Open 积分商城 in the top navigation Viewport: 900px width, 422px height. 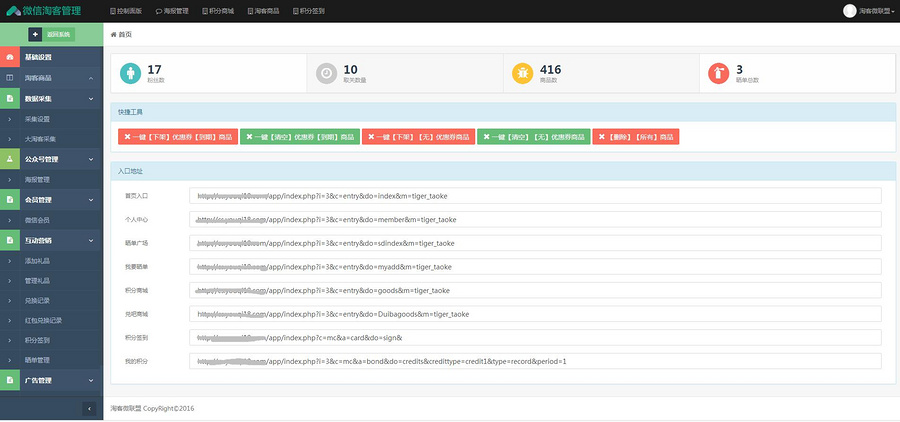218,11
